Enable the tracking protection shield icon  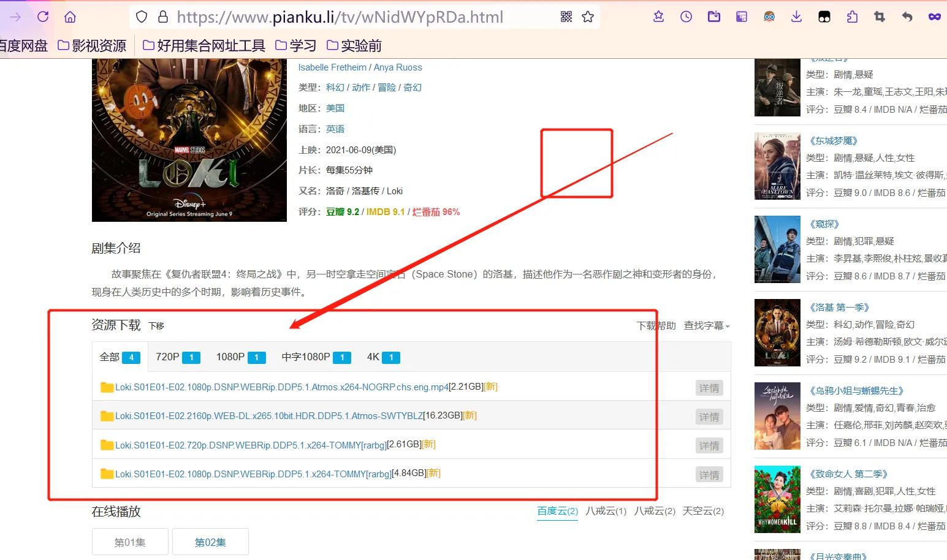(142, 17)
